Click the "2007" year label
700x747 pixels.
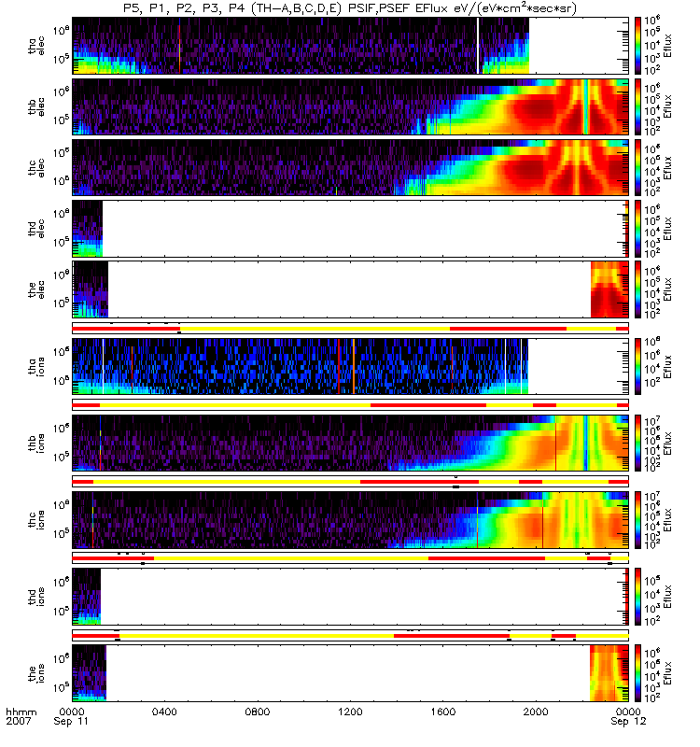click(18, 721)
